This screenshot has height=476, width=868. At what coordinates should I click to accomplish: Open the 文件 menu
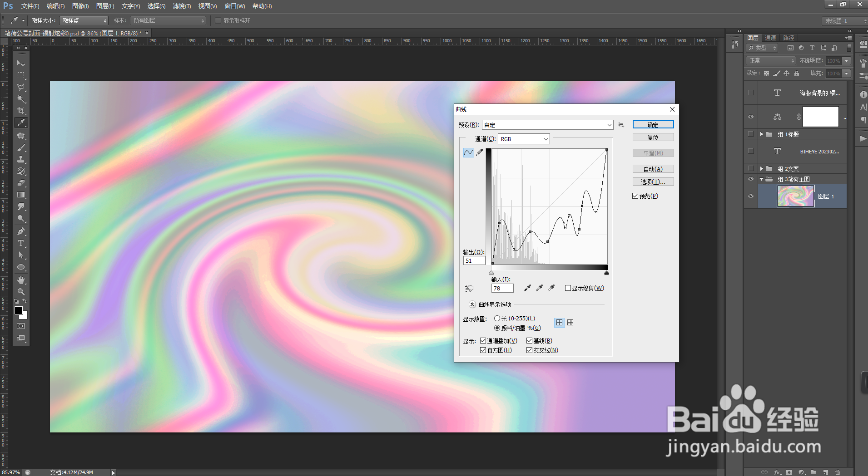[x=30, y=6]
